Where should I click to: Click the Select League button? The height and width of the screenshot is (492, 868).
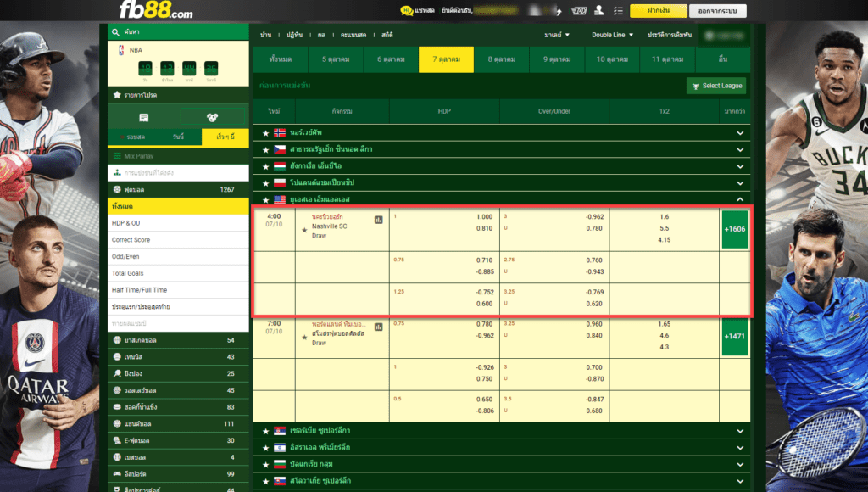point(716,86)
